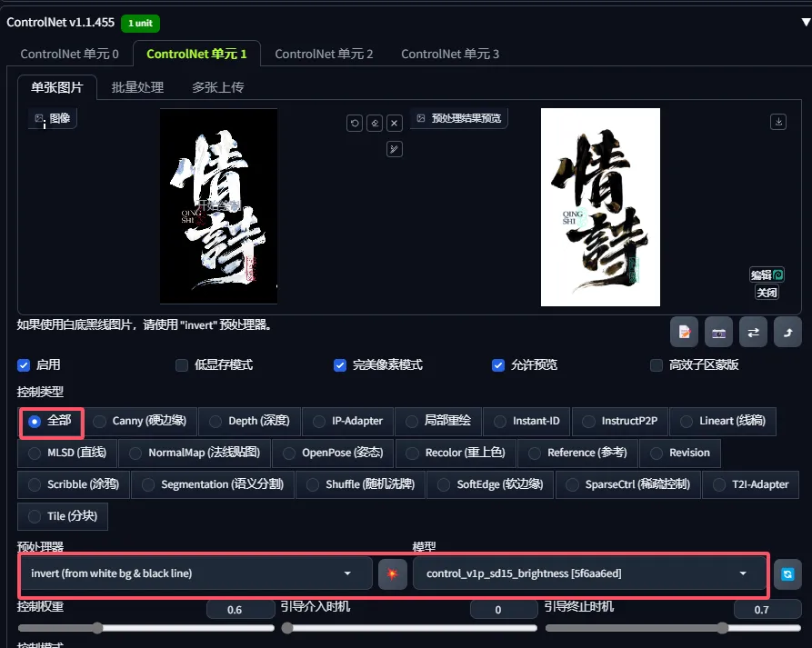Click the brush pen icon below the eraser
This screenshot has width=812, height=648.
click(395, 149)
